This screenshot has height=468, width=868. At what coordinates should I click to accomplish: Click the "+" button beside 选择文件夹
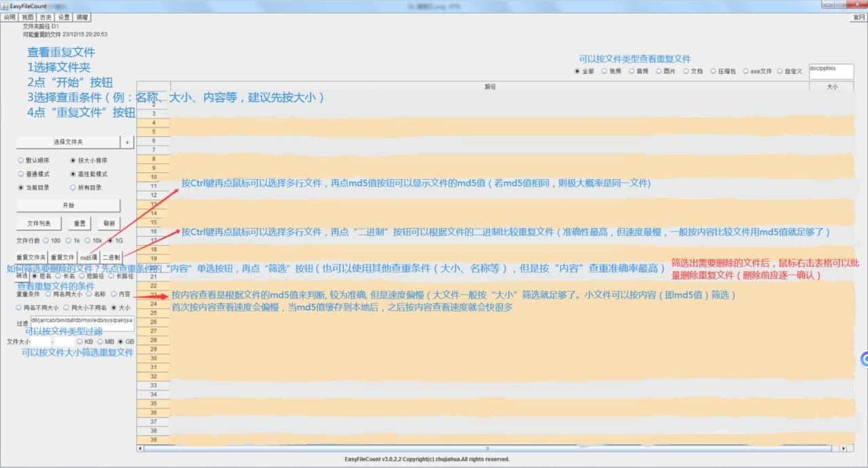[x=127, y=142]
